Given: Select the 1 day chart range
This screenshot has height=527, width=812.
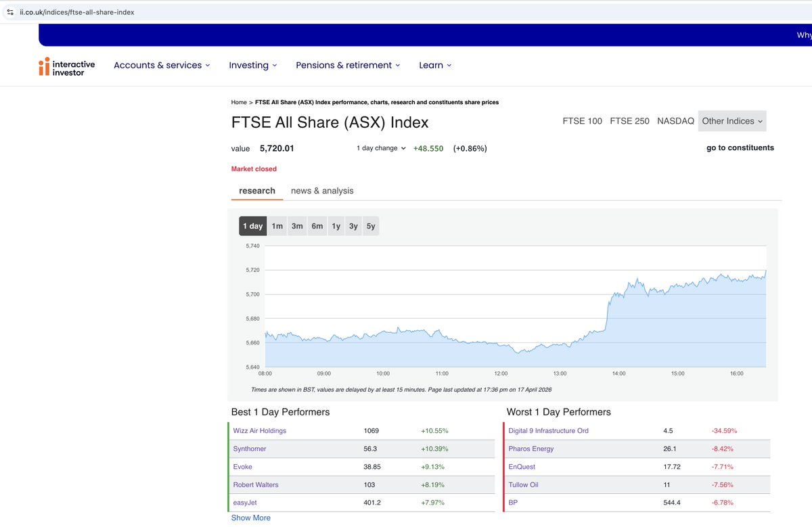Looking at the screenshot, I should [x=252, y=226].
